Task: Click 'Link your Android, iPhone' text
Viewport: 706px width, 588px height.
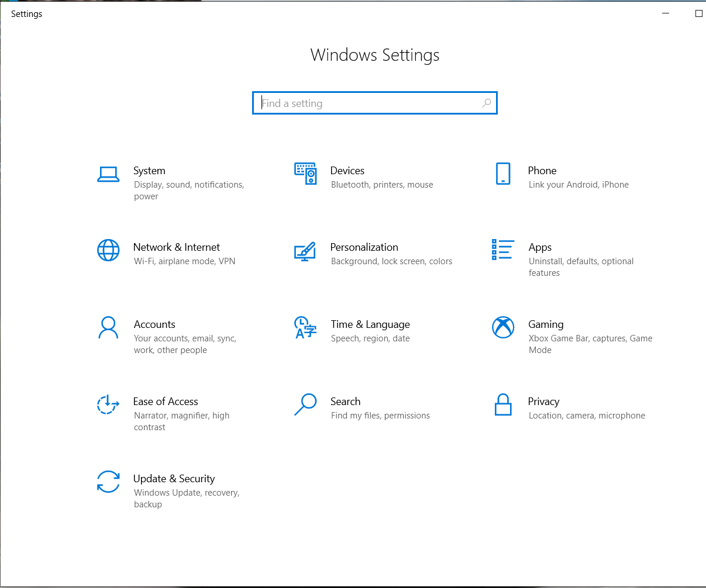Action: 578,185
